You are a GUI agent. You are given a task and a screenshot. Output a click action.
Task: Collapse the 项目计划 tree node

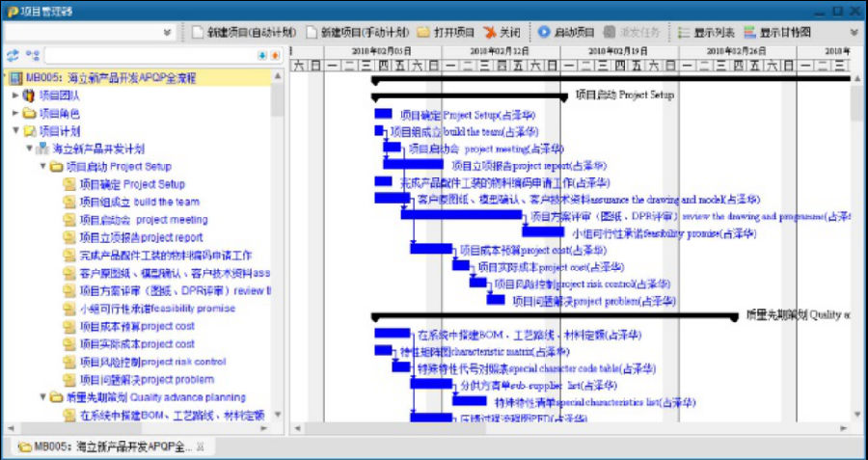tap(15, 131)
